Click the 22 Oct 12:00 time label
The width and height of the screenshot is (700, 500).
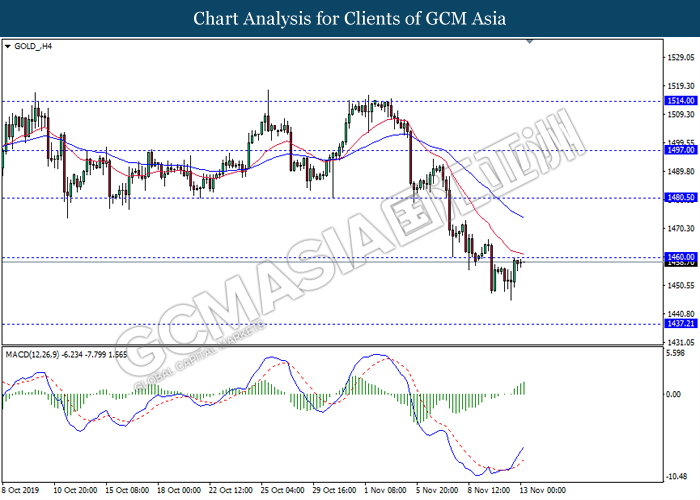pos(231,490)
